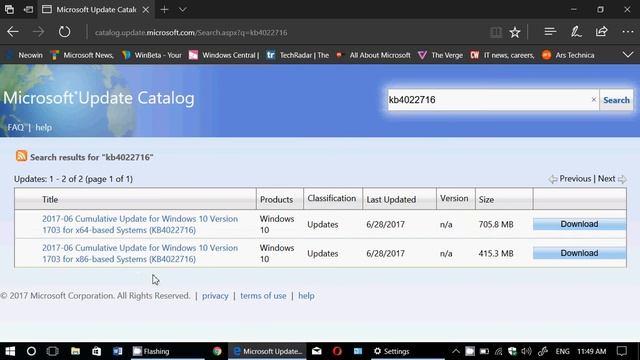This screenshot has width=640, height=360.
Task: Set these tabs aside icon
Action: (x=28, y=9)
